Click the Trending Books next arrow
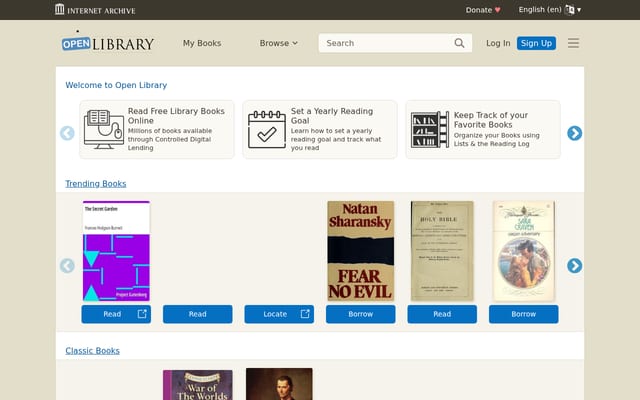640x400 pixels. [x=574, y=266]
